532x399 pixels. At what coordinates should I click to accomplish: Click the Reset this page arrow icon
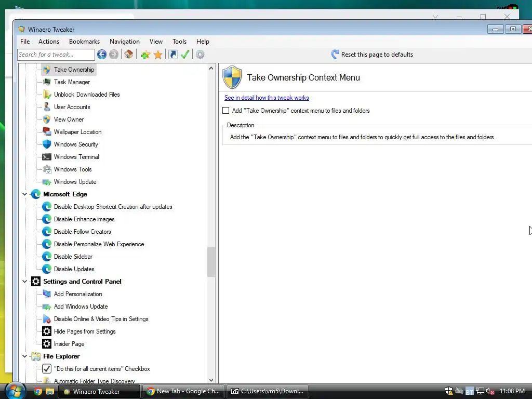click(335, 54)
